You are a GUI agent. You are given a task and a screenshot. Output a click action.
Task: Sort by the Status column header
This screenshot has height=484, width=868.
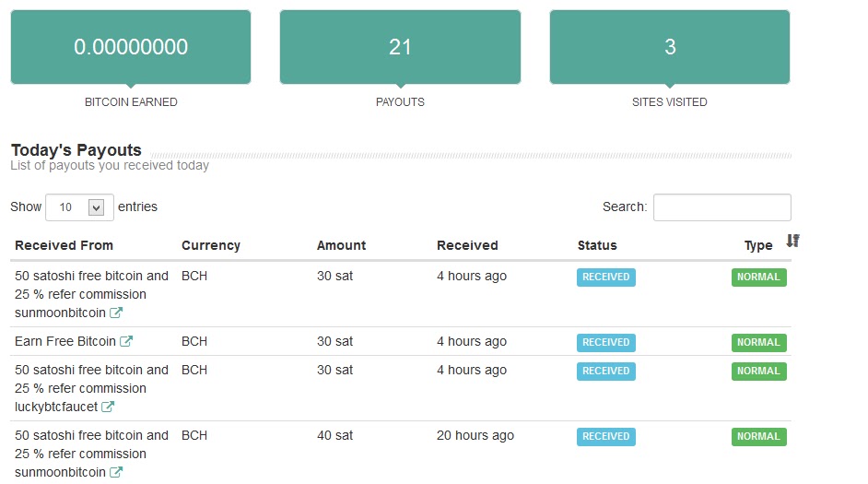[x=597, y=245]
